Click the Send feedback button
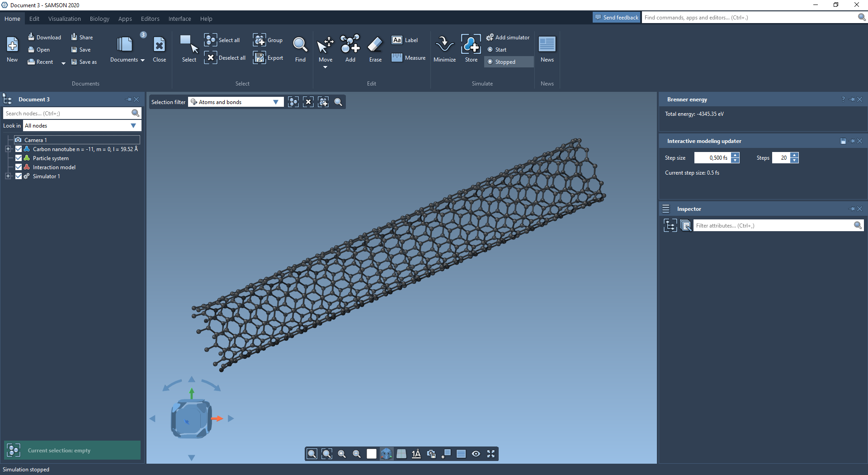Screen dimensions: 868x475 tap(617, 18)
